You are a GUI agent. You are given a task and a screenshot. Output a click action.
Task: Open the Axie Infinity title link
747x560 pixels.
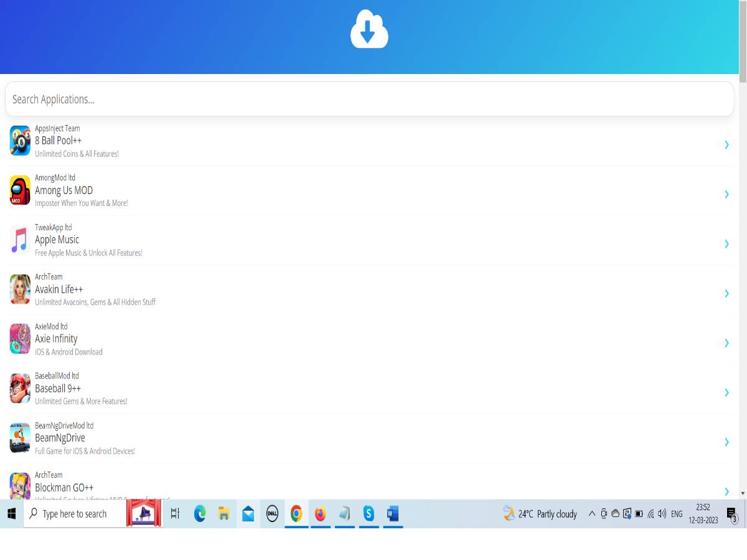(56, 338)
